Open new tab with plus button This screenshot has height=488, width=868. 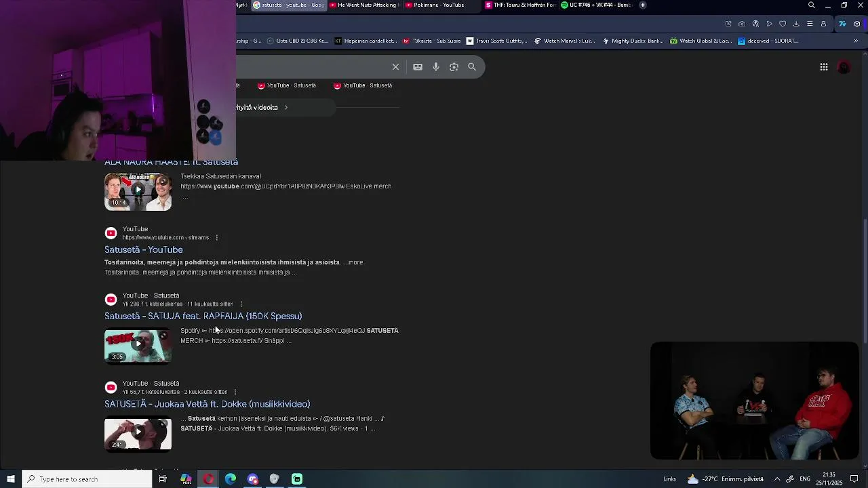(643, 5)
